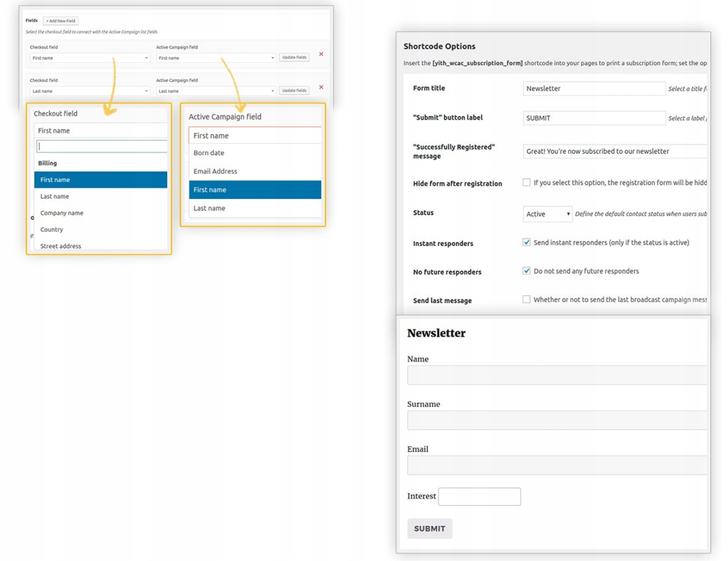This screenshot has height=561, width=728.
Task: Expand the small Active Campaign dropdown set to Last name
Action: click(216, 91)
